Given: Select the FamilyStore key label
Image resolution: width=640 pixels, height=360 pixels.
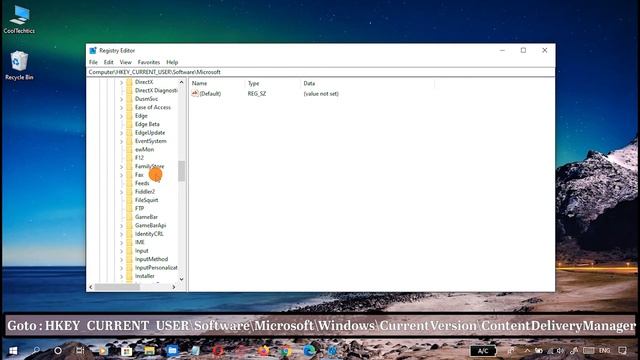Looking at the screenshot, I should coord(149,167).
